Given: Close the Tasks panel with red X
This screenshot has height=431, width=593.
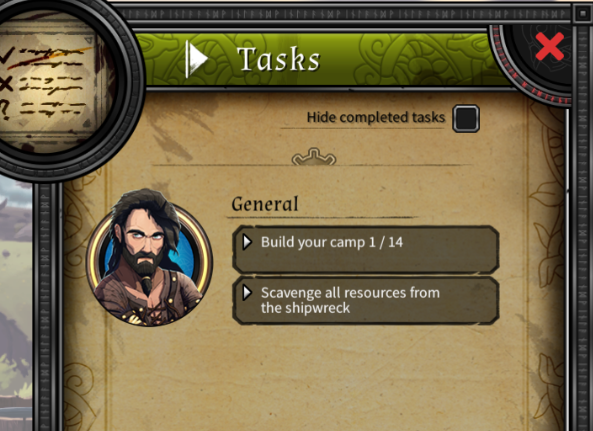Looking at the screenshot, I should click(x=550, y=46).
